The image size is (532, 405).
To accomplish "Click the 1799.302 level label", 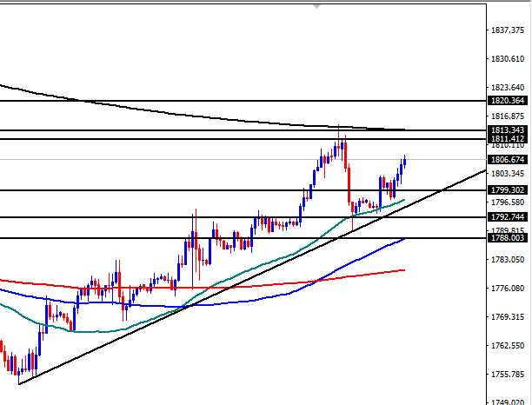I will pos(508,190).
